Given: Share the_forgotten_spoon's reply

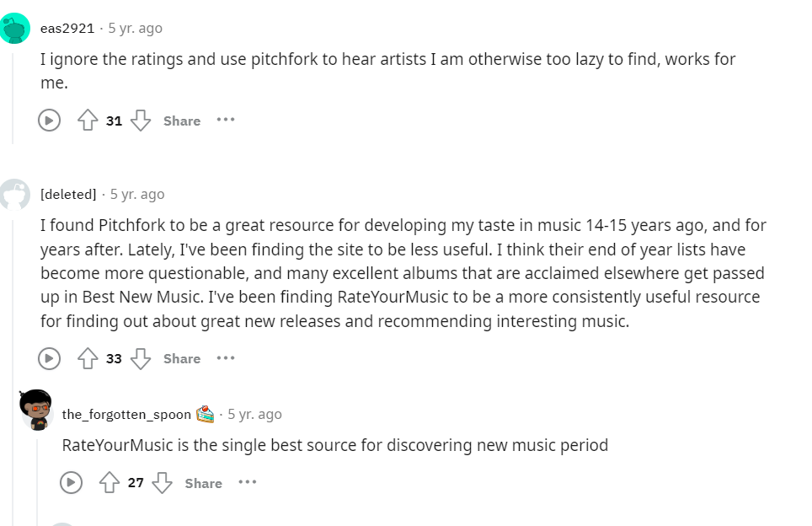Looking at the screenshot, I should 204,483.
